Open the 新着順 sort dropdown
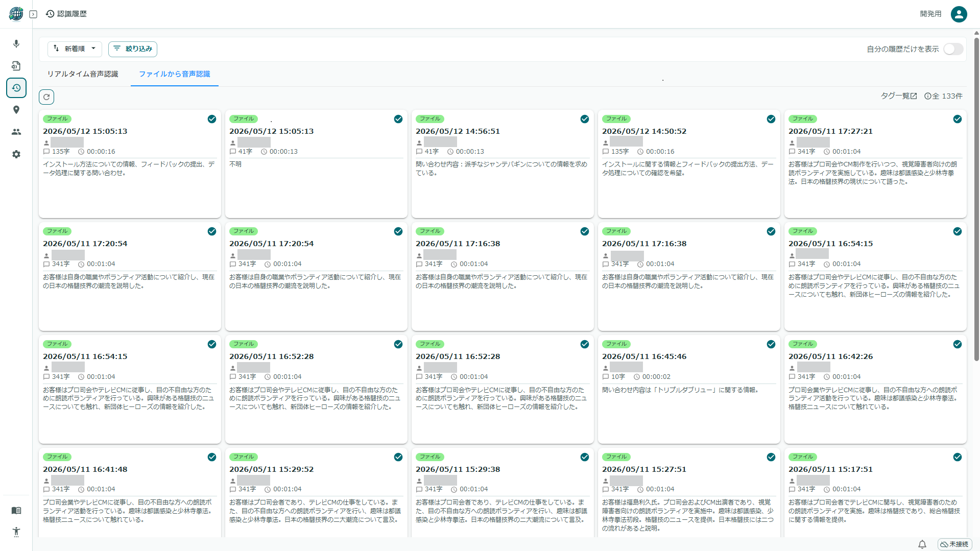 click(75, 49)
